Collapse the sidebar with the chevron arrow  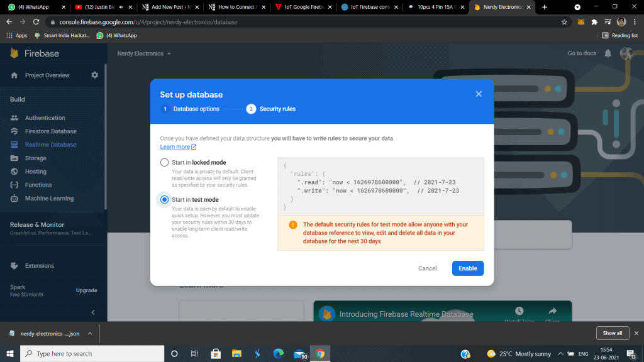point(93,312)
